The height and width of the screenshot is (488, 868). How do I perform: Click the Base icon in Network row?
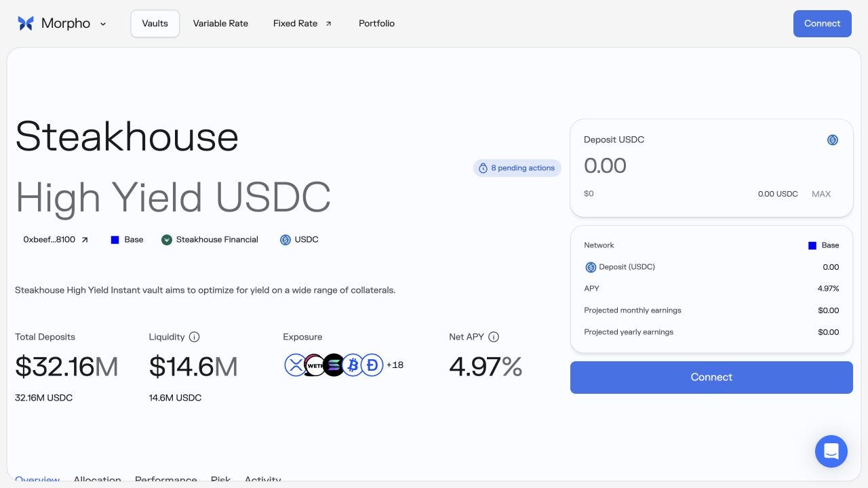pos(812,245)
